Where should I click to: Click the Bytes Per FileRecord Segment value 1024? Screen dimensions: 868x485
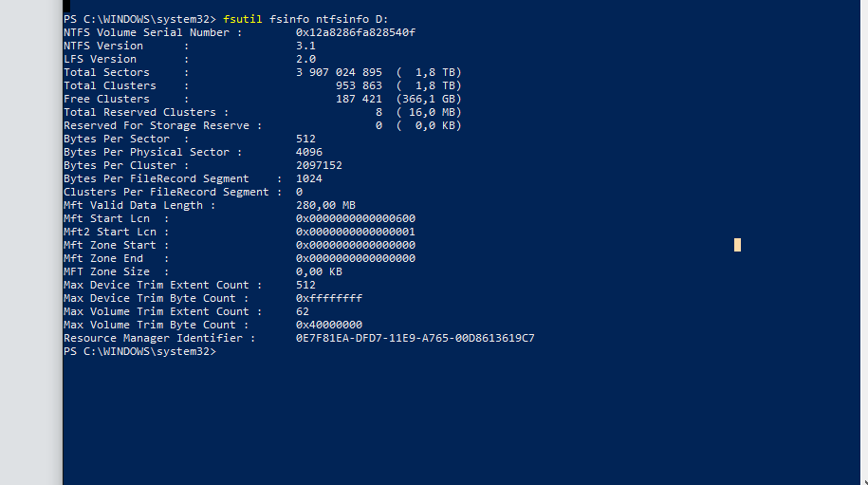309,178
